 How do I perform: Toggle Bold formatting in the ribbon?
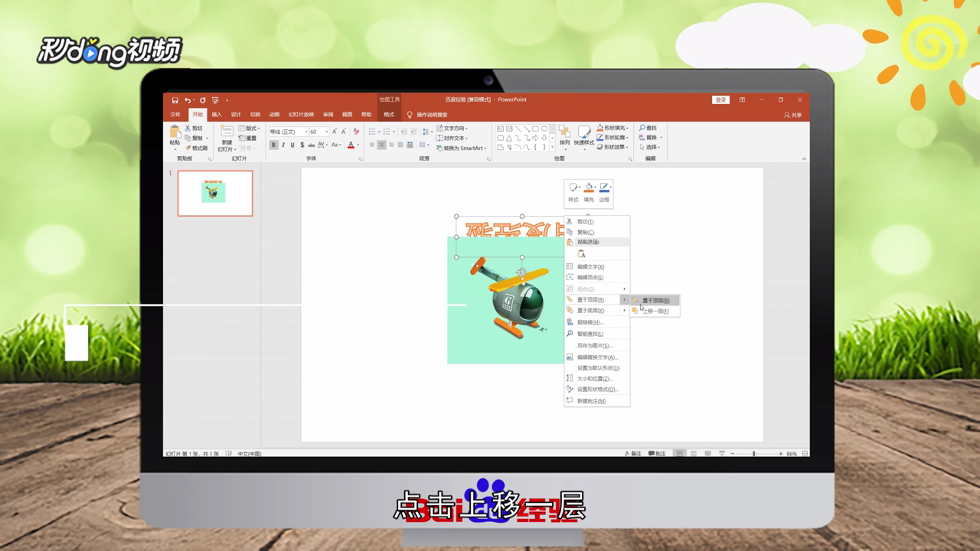click(x=273, y=145)
